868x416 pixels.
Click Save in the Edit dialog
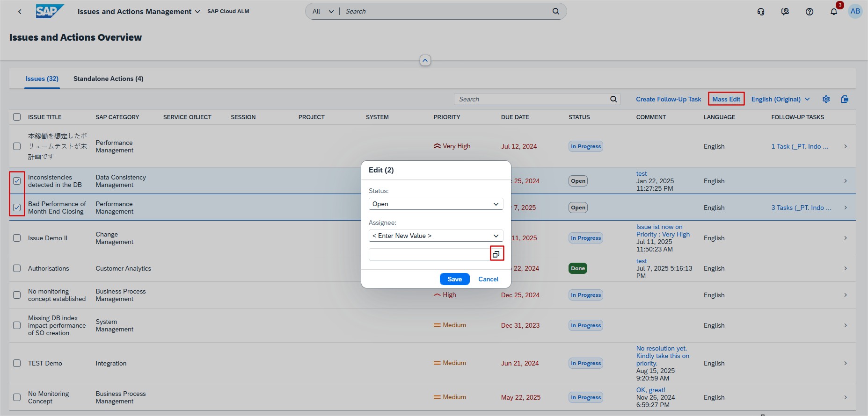click(x=454, y=279)
